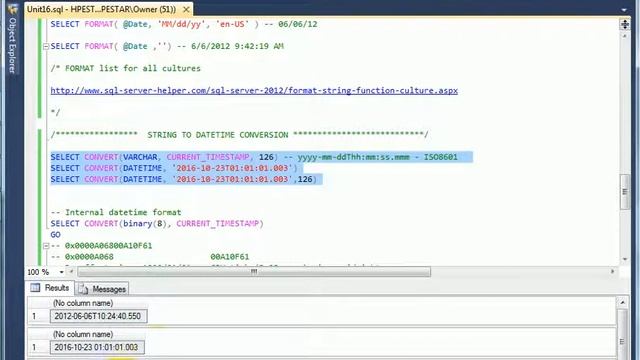640x360 pixels.
Task: Click the CONVERT(binary(8) code line
Action: coord(157,224)
